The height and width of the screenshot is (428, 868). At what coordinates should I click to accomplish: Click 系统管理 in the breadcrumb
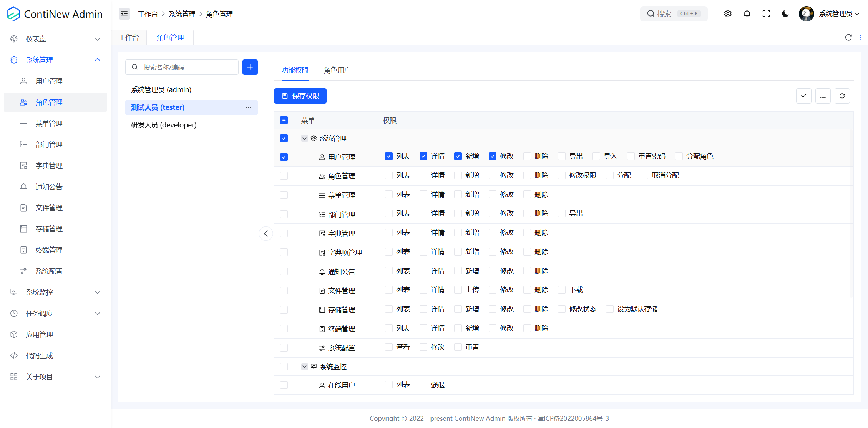point(182,14)
